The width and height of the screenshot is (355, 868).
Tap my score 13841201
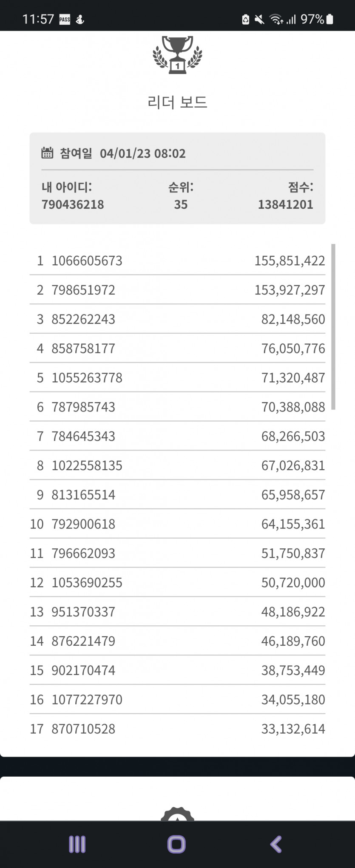(286, 204)
